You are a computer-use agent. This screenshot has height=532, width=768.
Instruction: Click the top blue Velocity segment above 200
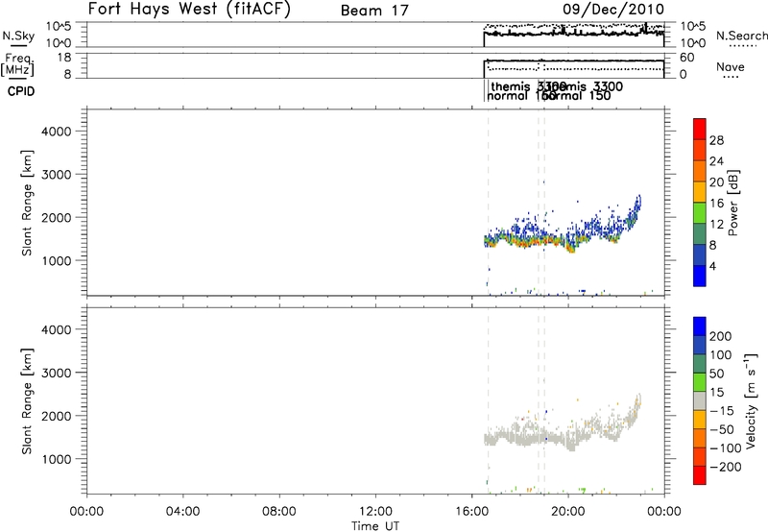tap(700, 326)
